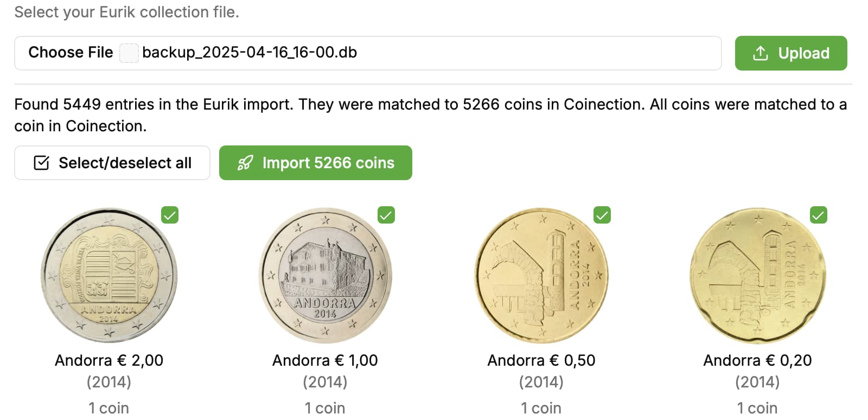The width and height of the screenshot is (868, 420).
Task: Click the Andorra € 2,00 label
Action: [x=109, y=360]
